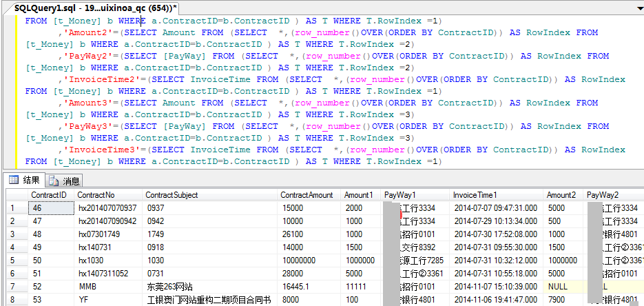Viewport: 644px width, 306px height.
Task: Select ContractNo cell MMB
Action: pos(108,287)
